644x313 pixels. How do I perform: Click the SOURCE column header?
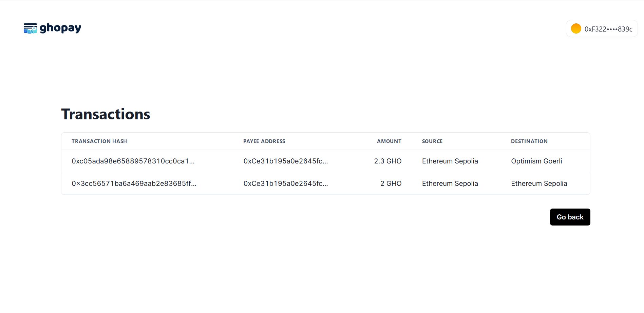coord(432,141)
